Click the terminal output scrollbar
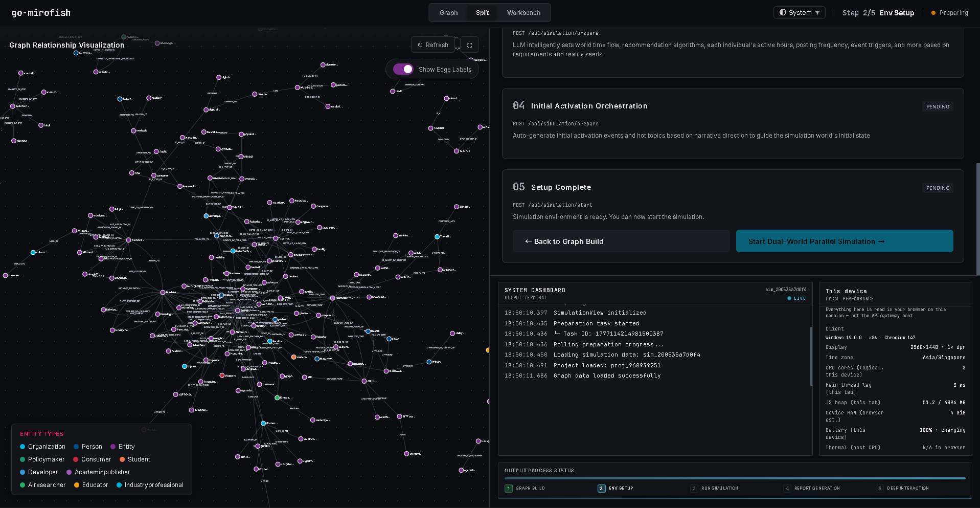The width and height of the screenshot is (980, 508). tap(811, 357)
